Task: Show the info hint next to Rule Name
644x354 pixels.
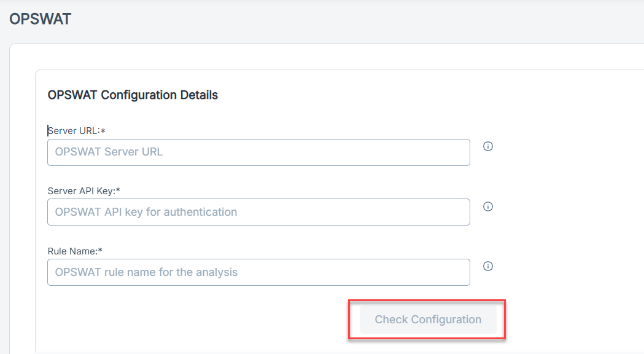Action: (488, 267)
